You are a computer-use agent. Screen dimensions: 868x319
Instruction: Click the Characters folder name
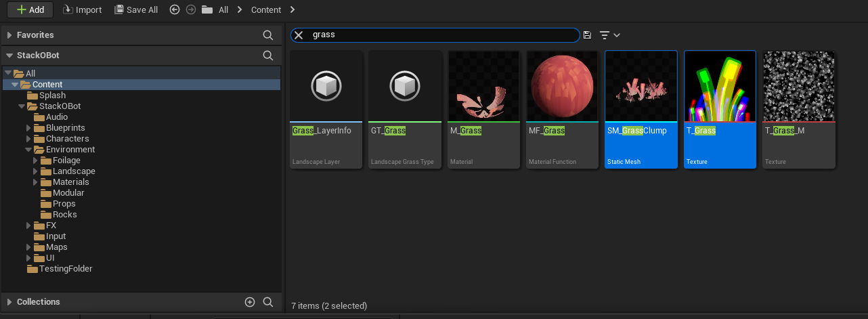coord(68,139)
